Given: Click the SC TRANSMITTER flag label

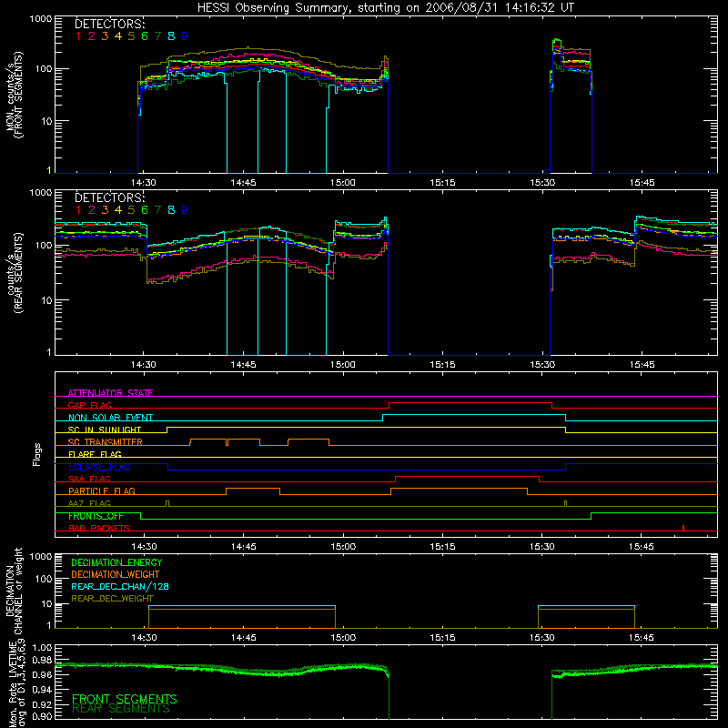Looking at the screenshot, I should point(106,441).
